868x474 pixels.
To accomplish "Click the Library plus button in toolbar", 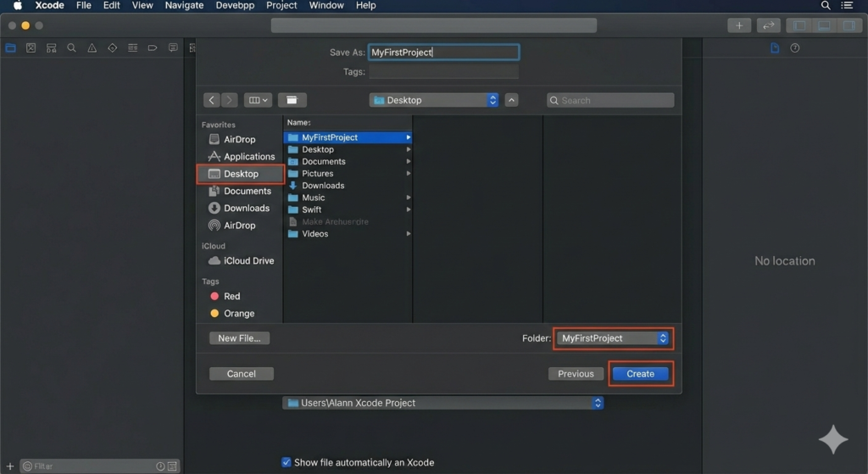I will click(x=738, y=25).
